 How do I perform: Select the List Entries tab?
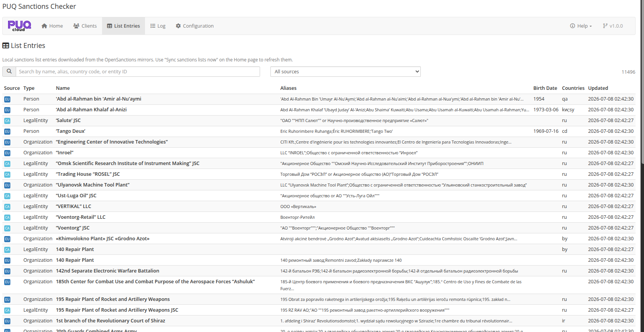[124, 26]
